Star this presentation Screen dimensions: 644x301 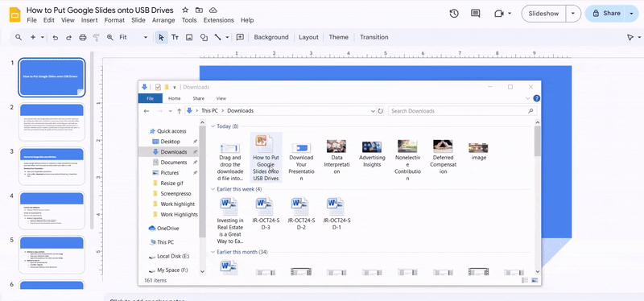pyautogui.click(x=185, y=10)
